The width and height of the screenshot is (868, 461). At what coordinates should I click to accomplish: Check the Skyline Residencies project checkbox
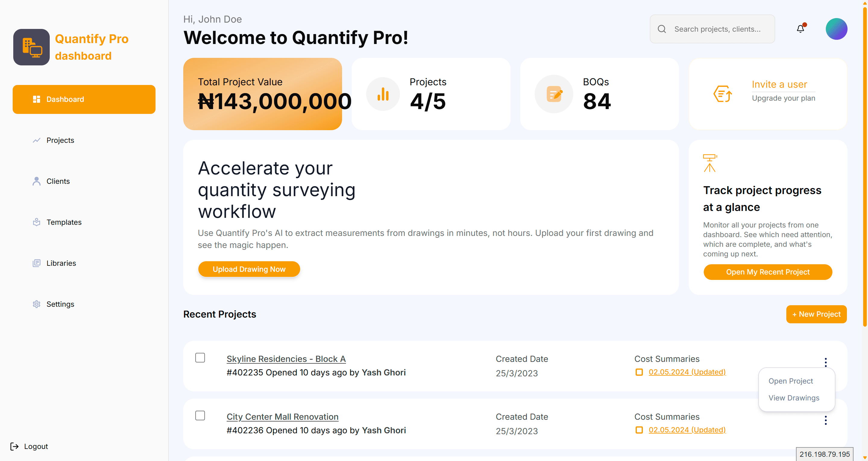(200, 358)
